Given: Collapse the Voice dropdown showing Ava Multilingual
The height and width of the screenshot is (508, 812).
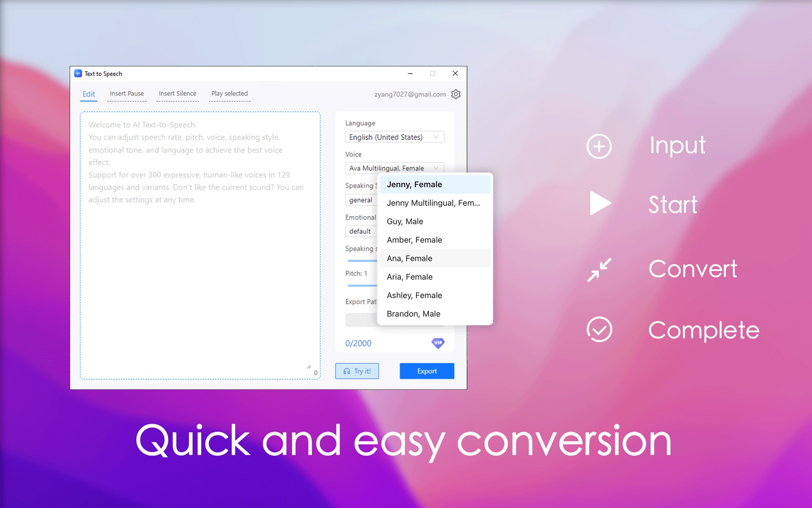Looking at the screenshot, I should 394,168.
